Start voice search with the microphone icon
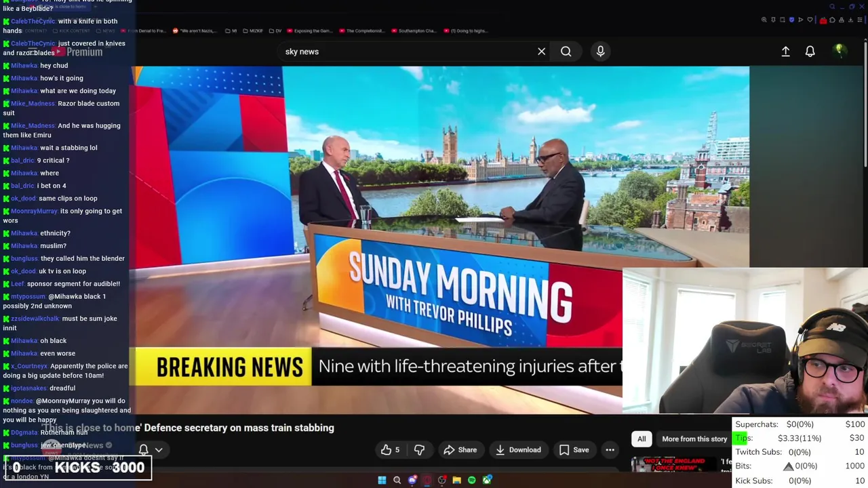The image size is (868, 488). [600, 52]
